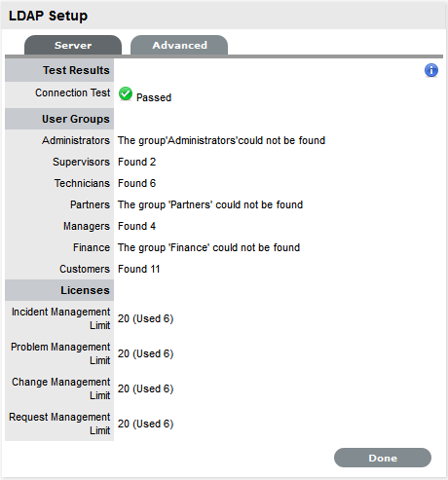
Task: Open the Advanced tab
Action: pos(179,45)
